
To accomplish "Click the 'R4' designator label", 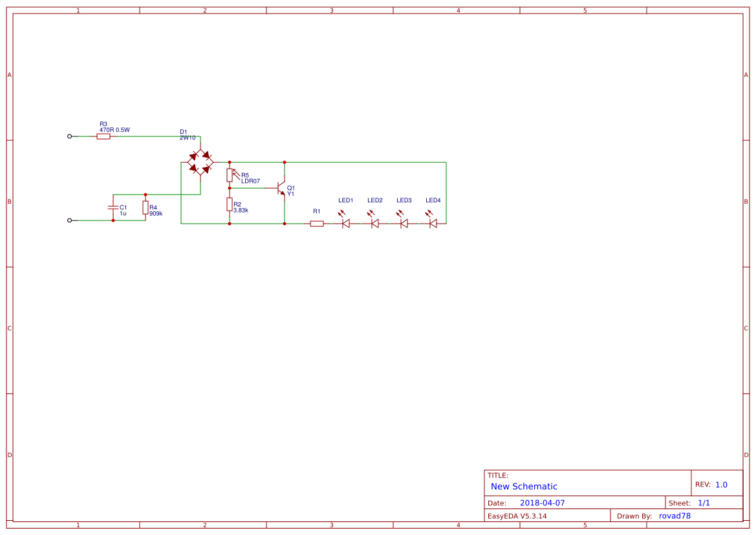I will (153, 207).
